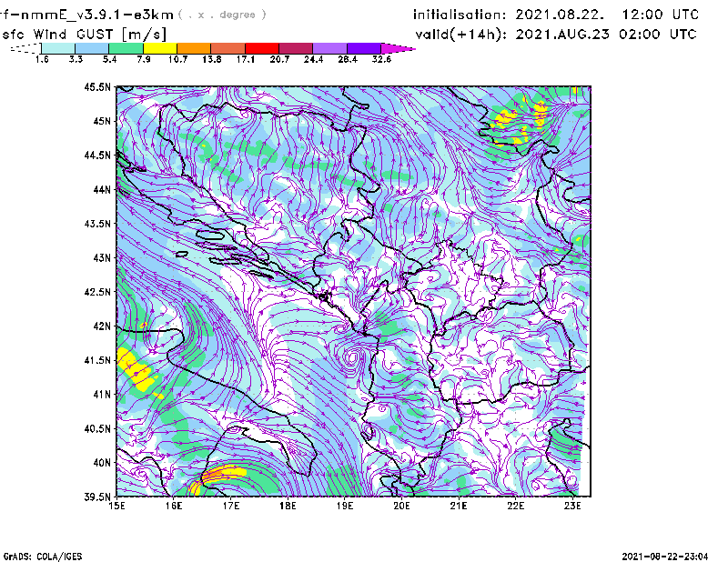
Task: Click the light purple legend swatch
Action: [330, 48]
